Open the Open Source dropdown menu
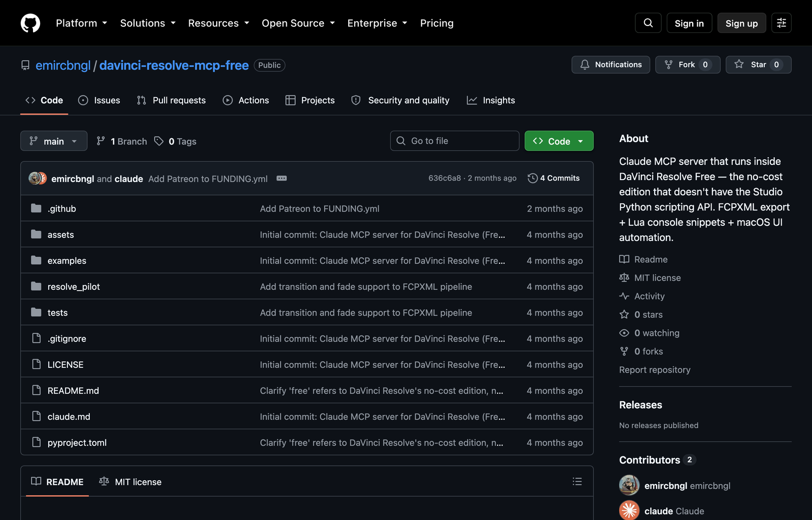Screen dimensions: 812x520 [298, 23]
